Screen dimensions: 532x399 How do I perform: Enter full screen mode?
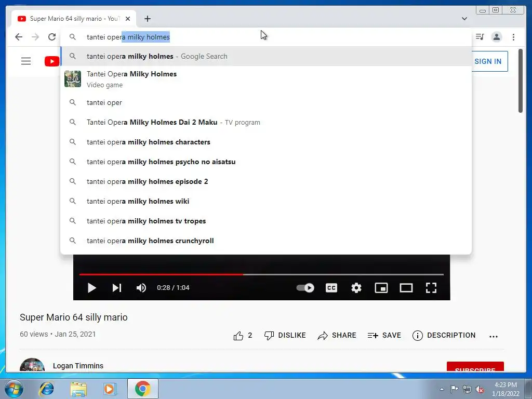[x=431, y=288]
